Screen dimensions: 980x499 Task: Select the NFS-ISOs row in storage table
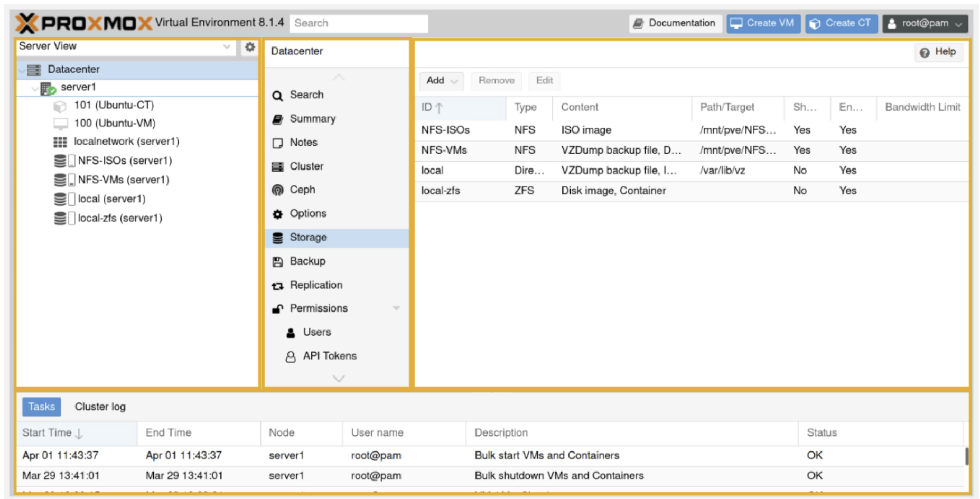(692, 130)
